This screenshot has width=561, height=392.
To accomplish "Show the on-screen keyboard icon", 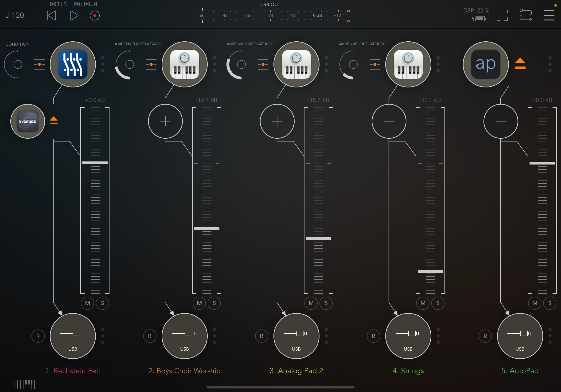I will click(24, 384).
